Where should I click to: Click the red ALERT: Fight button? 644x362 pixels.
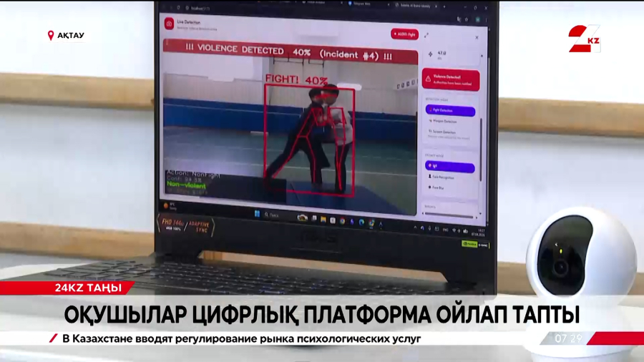tap(404, 34)
